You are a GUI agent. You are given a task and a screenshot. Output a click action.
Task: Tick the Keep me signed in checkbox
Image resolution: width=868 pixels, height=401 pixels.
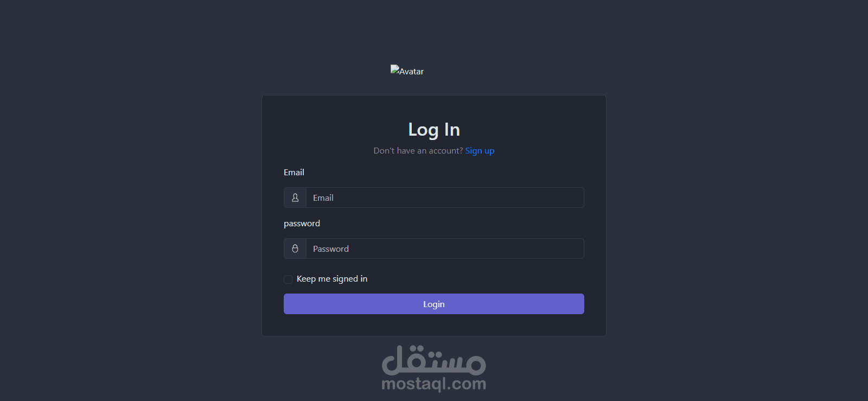click(288, 279)
